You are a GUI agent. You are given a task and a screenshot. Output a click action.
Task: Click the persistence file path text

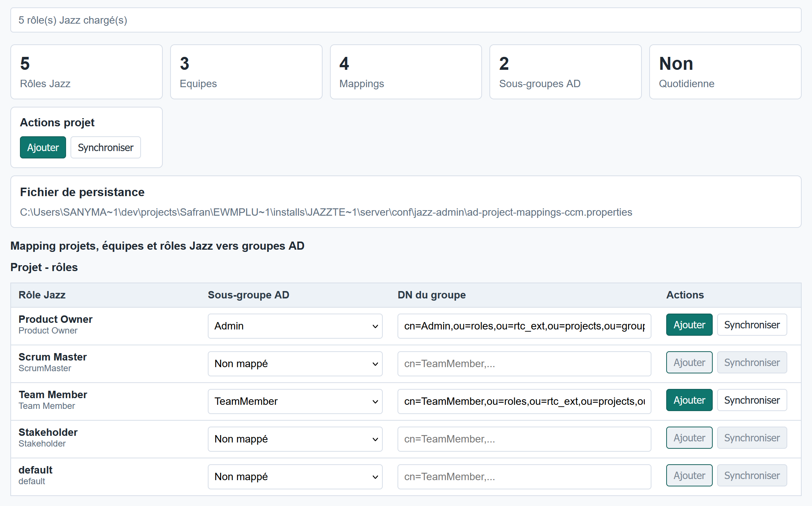point(326,212)
